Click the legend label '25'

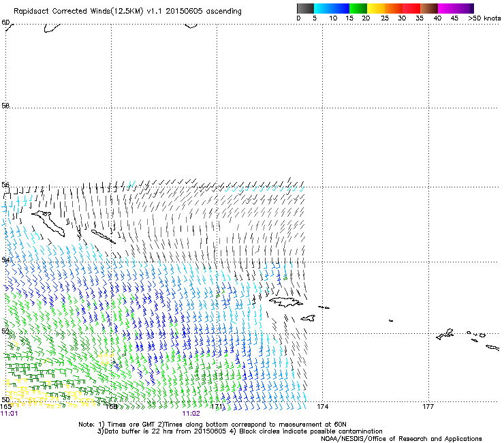[x=385, y=18]
